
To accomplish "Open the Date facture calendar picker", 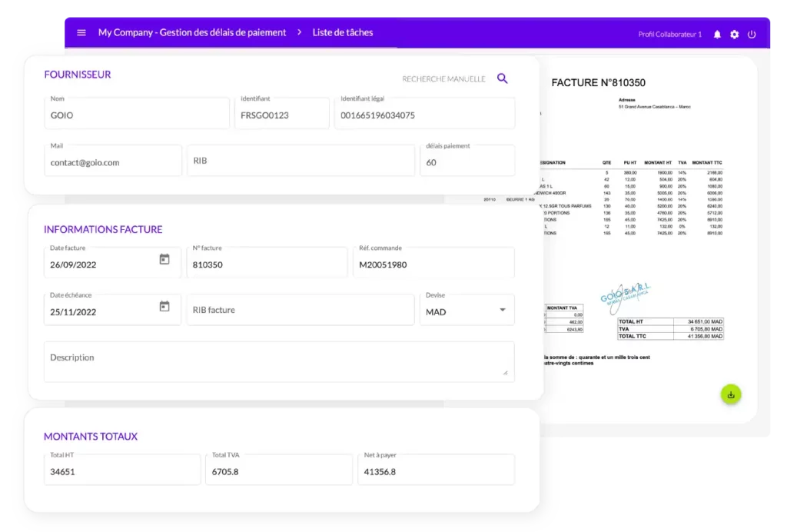I will tap(164, 260).
